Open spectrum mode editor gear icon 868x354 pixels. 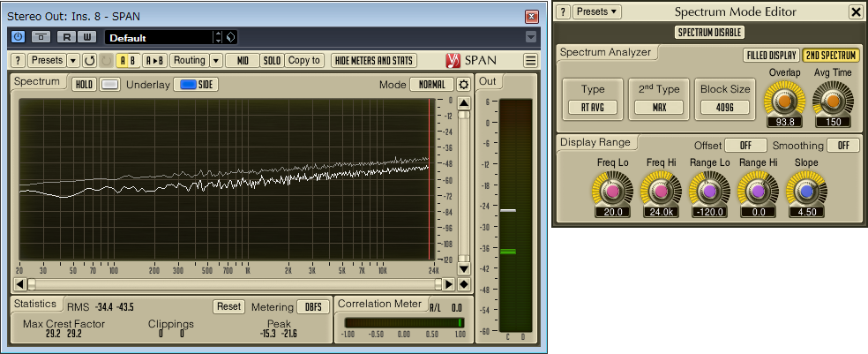pyautogui.click(x=463, y=84)
